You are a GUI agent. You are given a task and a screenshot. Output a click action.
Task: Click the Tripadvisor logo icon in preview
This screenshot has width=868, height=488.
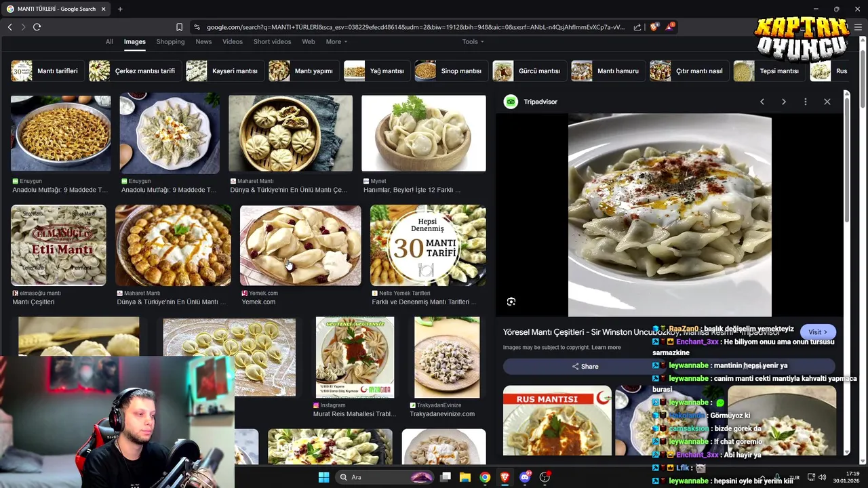(511, 102)
